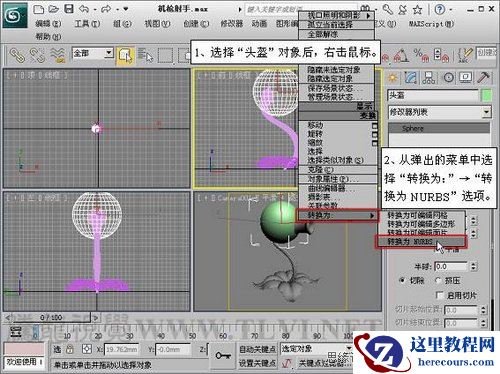Screen dimensions: 500x374
Task: Click the 设置关键点 button
Action: click(257, 363)
